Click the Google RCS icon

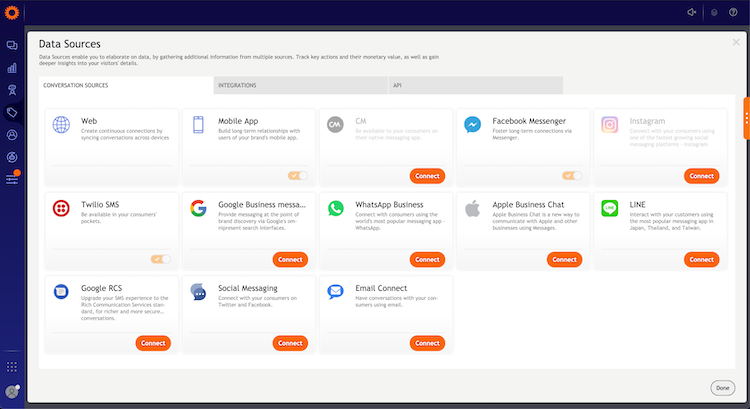click(61, 291)
